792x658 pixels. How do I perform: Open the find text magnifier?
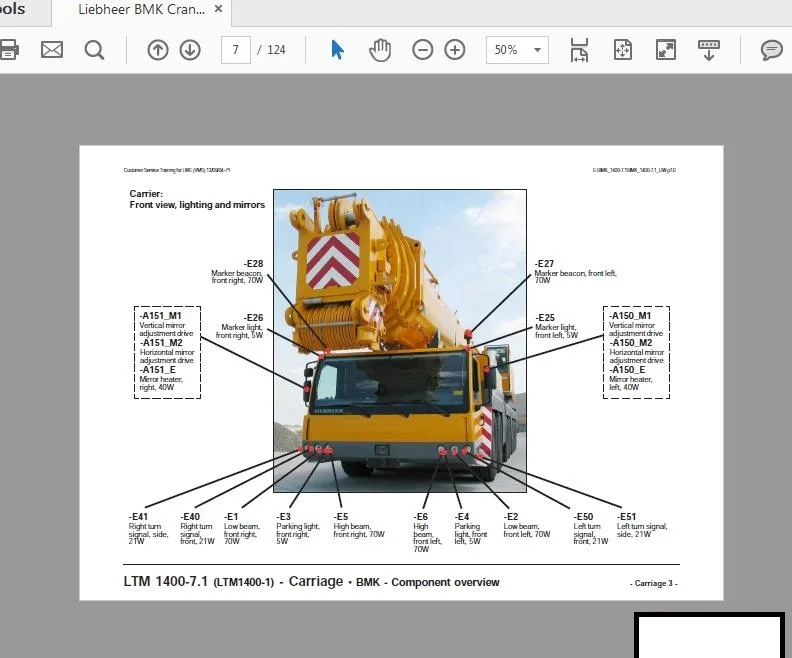click(94, 50)
